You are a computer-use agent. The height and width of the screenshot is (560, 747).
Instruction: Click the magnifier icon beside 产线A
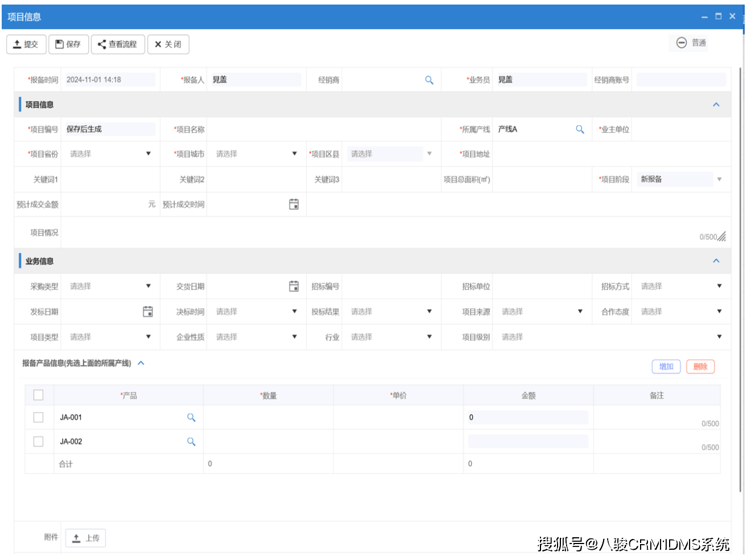click(x=580, y=130)
